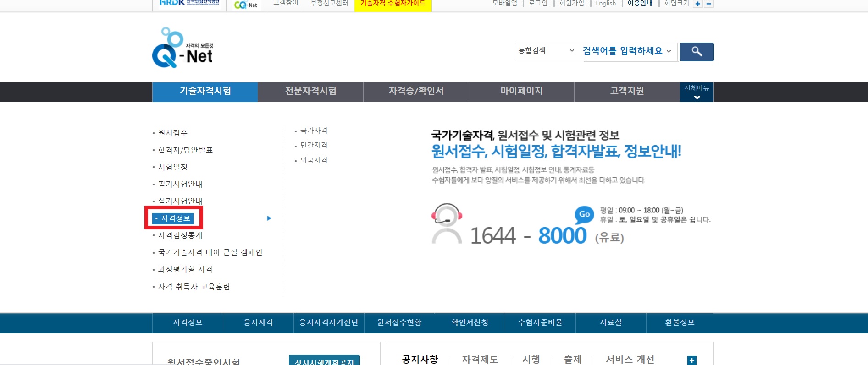The width and height of the screenshot is (868, 365).
Task: Select 외국자격 in second column
Action: pyautogui.click(x=314, y=160)
